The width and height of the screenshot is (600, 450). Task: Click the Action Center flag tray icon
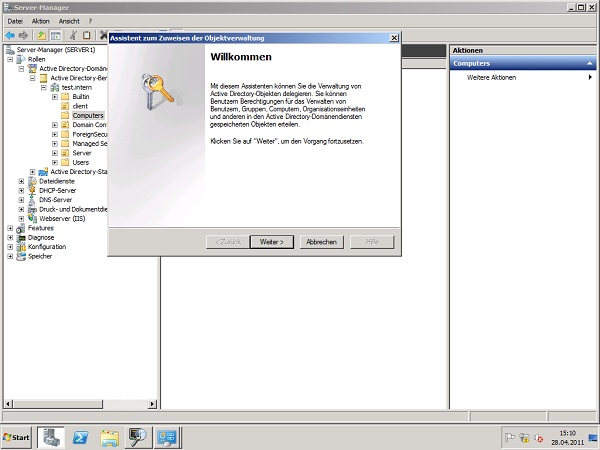click(x=510, y=437)
